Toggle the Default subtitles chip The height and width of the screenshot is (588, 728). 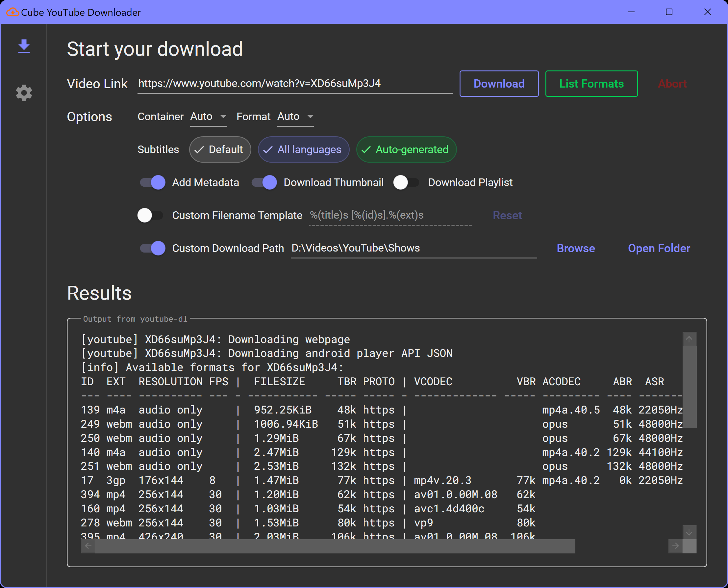pos(220,149)
